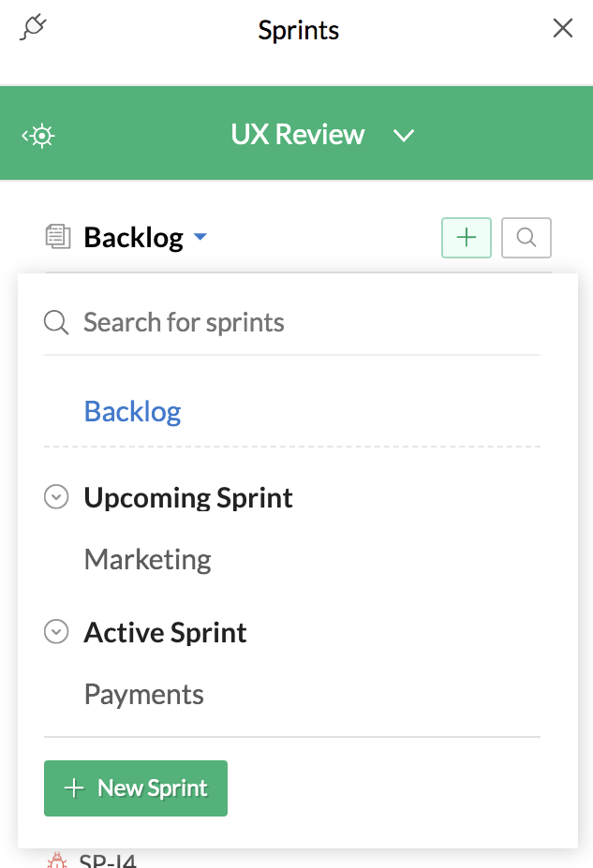Click the magnifier icon in sprint search
593x868 pixels.
56,323
